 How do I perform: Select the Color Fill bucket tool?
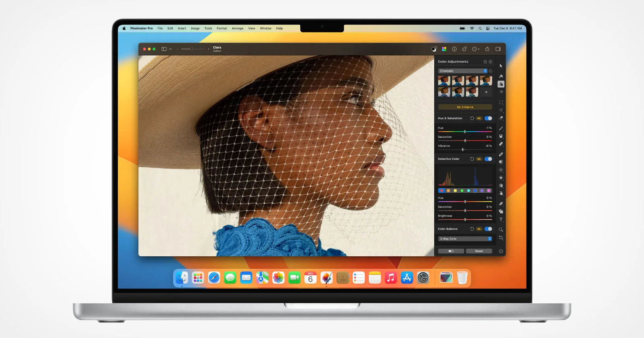point(501,136)
